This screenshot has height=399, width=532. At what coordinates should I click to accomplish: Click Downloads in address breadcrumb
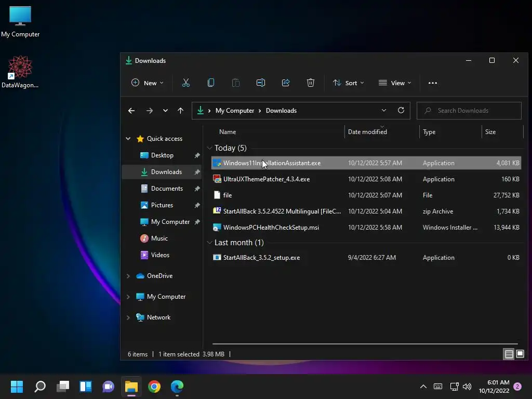point(281,111)
